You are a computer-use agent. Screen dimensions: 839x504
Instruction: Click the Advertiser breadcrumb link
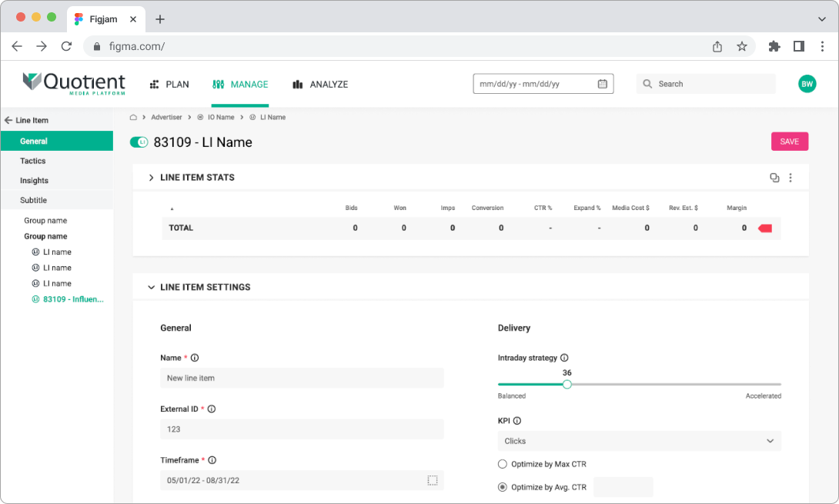[x=166, y=117]
